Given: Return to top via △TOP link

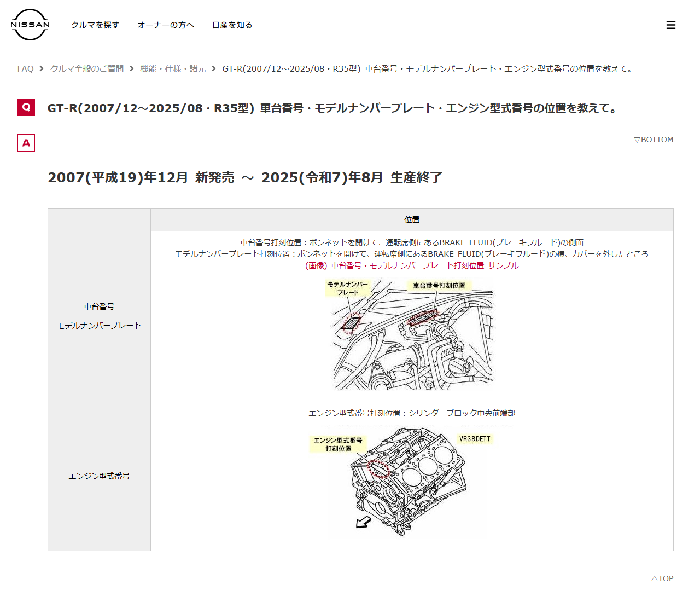Looking at the screenshot, I should [x=662, y=578].
